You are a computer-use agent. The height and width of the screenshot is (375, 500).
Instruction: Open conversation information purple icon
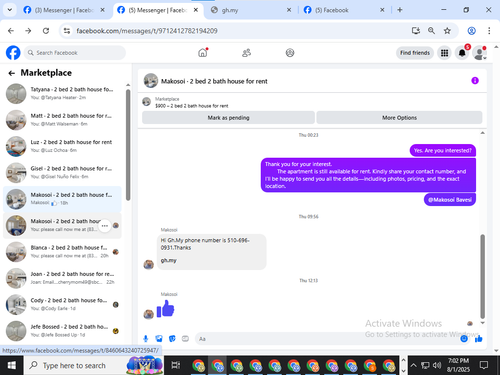coord(475,81)
